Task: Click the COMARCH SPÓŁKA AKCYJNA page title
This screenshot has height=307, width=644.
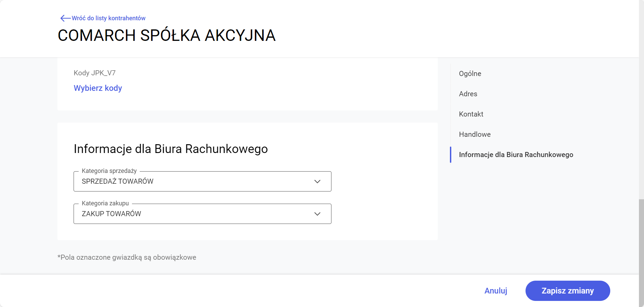Action: [x=167, y=35]
